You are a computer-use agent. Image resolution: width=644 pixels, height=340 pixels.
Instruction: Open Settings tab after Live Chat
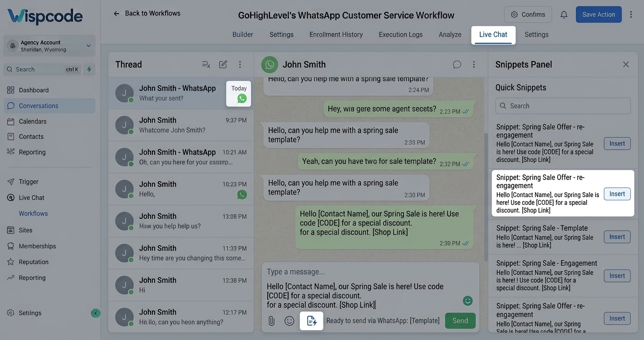pos(537,34)
